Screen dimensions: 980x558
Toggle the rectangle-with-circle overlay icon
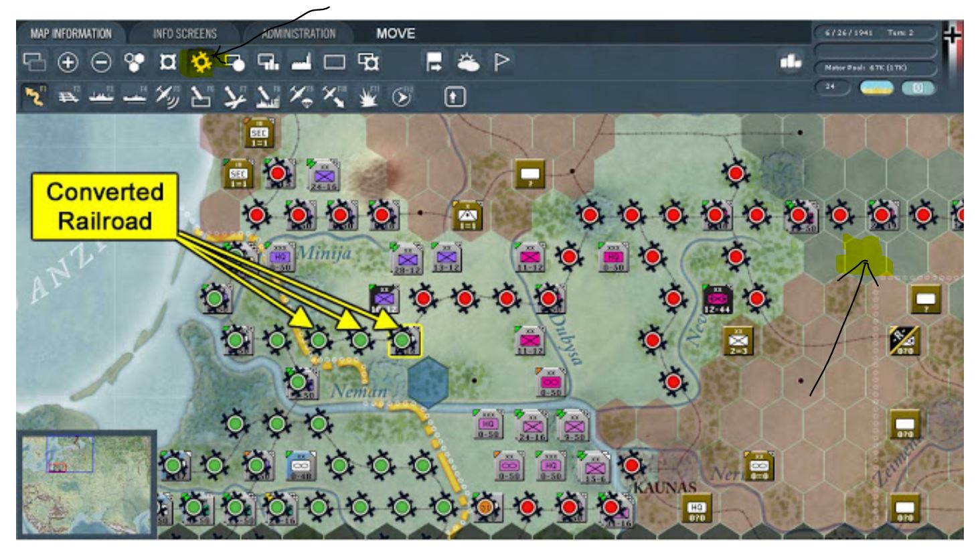[x=234, y=62]
